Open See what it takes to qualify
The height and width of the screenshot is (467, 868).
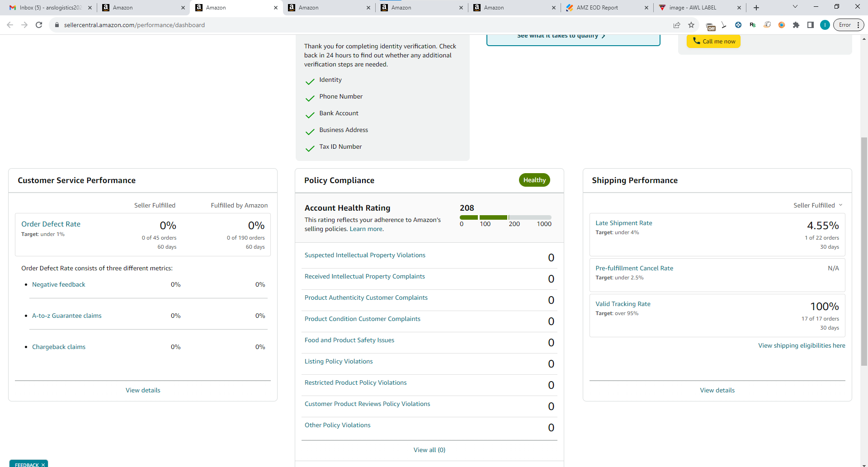pos(561,36)
